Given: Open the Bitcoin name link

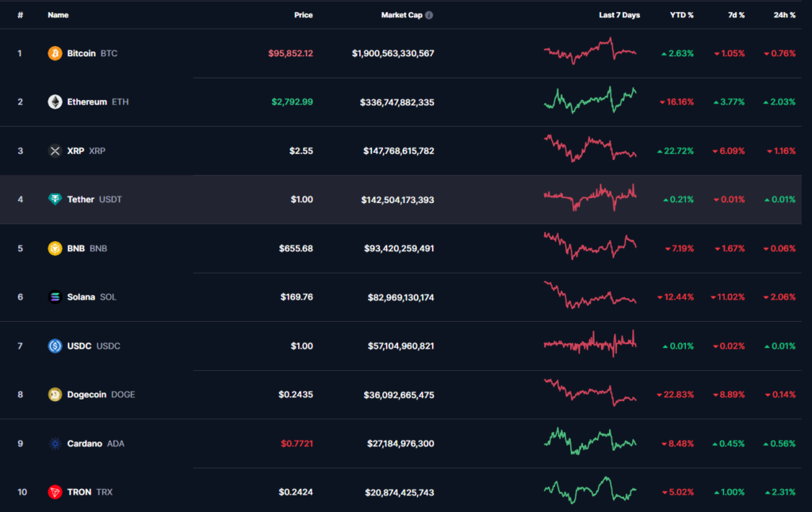Looking at the screenshot, I should point(81,53).
